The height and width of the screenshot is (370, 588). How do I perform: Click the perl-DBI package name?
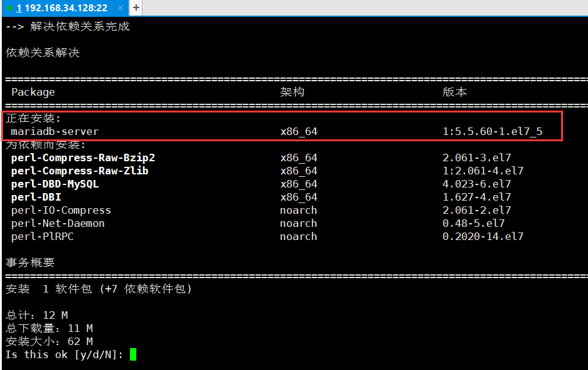[x=36, y=197]
